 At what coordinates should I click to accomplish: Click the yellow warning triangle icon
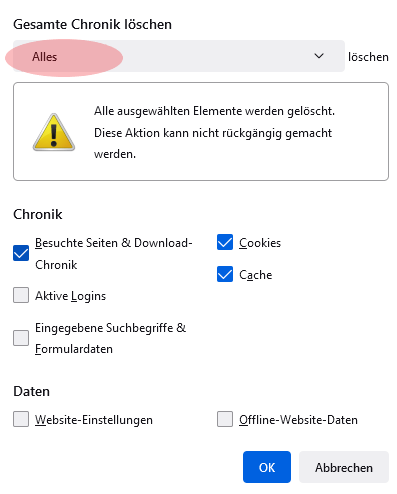click(x=54, y=132)
